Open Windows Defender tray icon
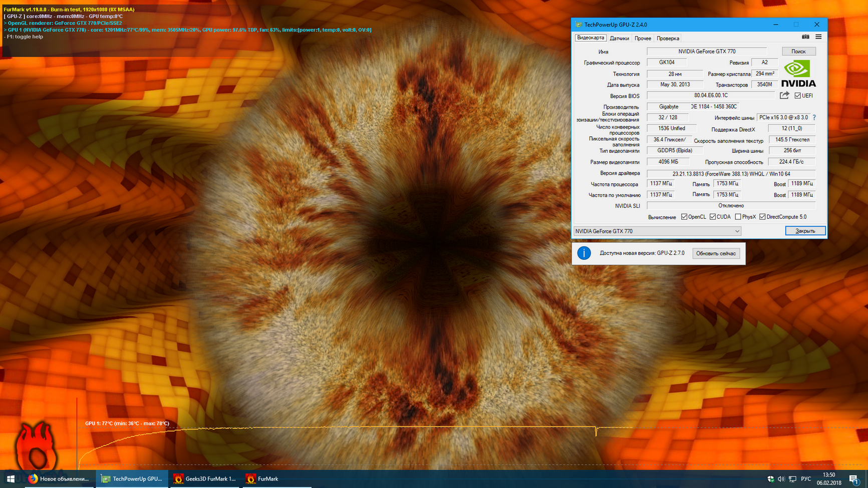The image size is (868, 488). (771, 479)
